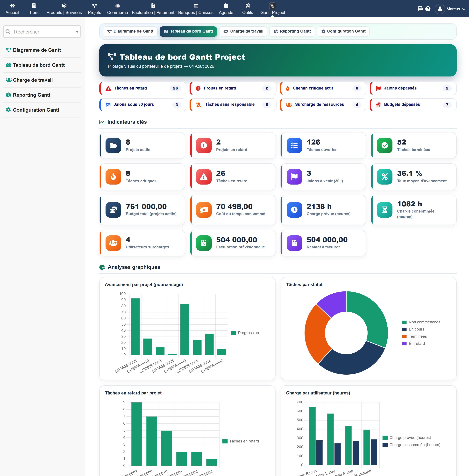This screenshot has width=469, height=476.
Task: Click the Tâches en retard alert card
Action: click(143, 88)
